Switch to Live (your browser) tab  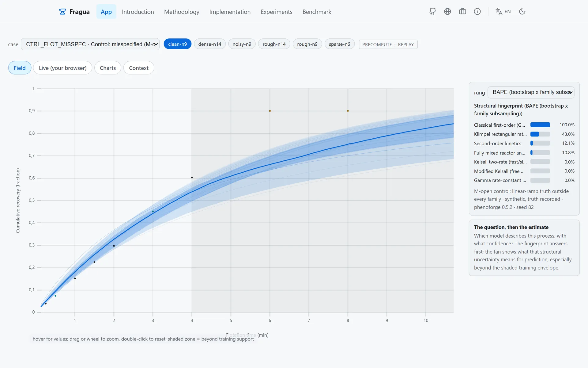(x=63, y=68)
